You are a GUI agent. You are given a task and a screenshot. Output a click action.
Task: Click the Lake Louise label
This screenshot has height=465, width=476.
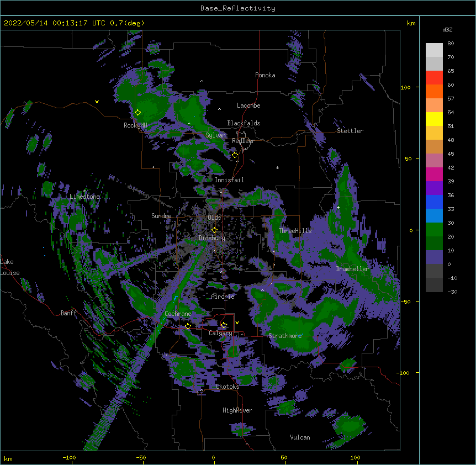pos(10,267)
